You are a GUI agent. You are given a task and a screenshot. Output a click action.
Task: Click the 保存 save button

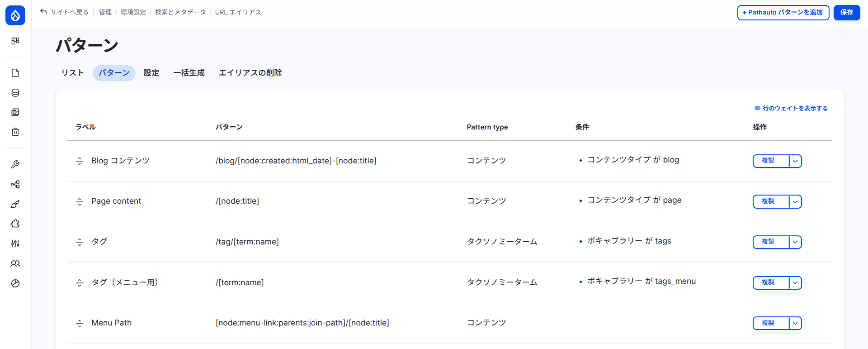[847, 13]
